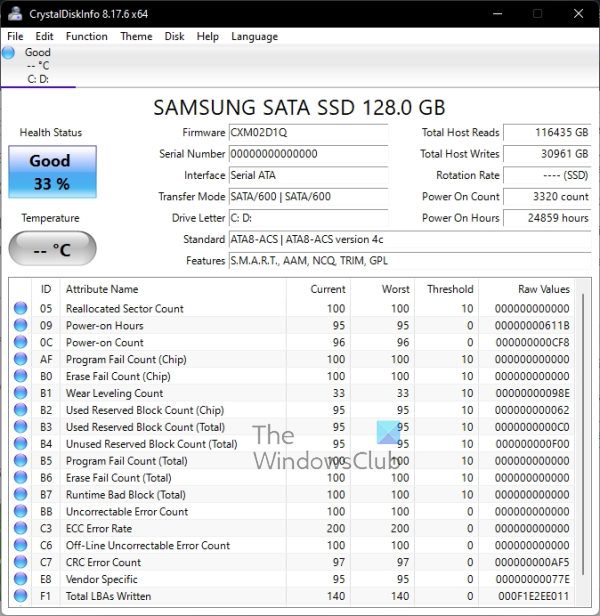Click the Worst column header
Screen dimensions: 600x616
tap(383, 289)
